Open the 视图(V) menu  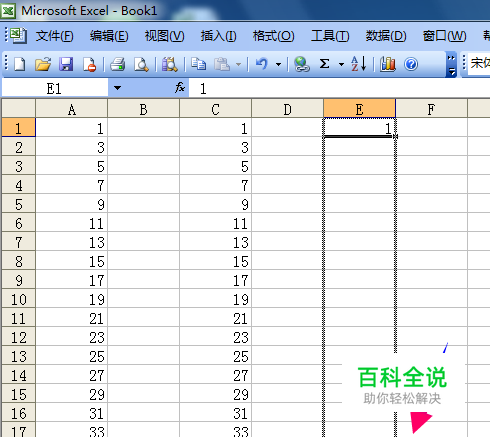click(164, 36)
